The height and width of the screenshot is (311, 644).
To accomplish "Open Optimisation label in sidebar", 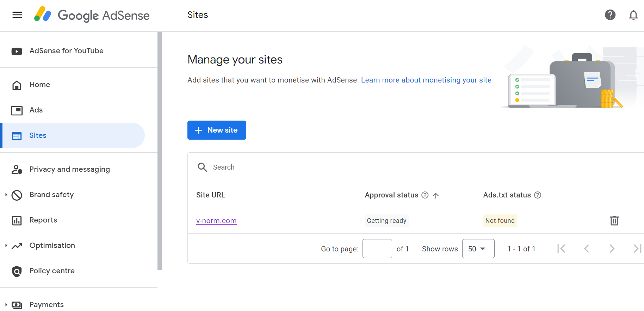I will tap(52, 245).
